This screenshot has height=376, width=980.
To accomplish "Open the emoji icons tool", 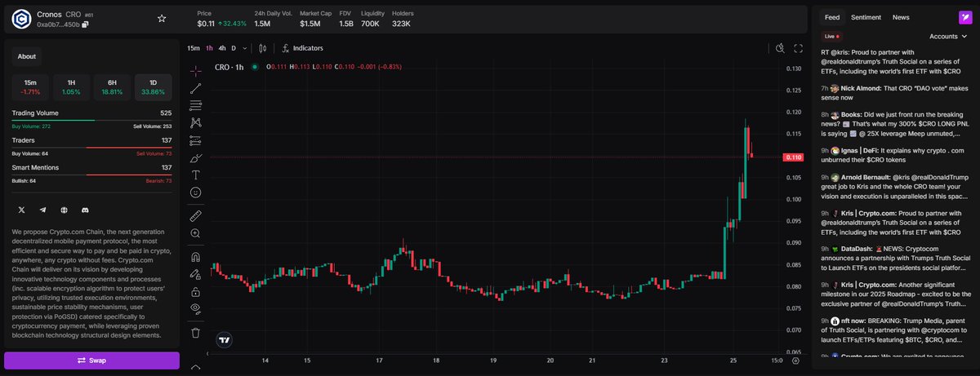I will tap(196, 192).
